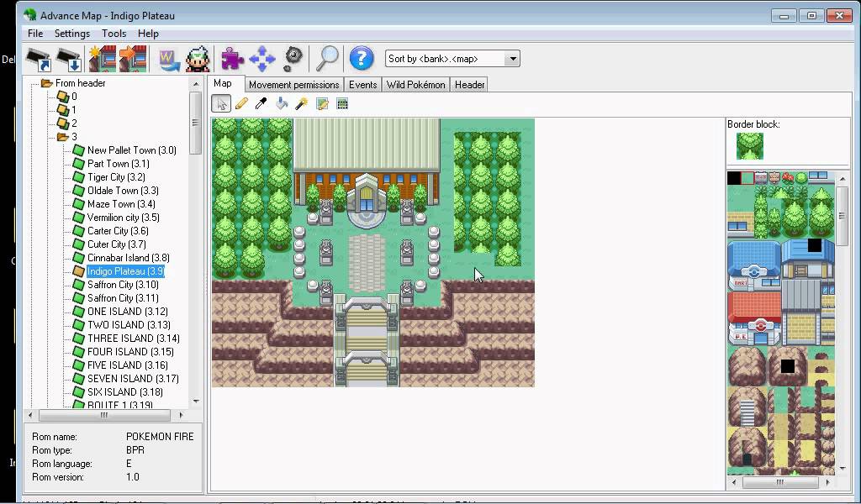Click the insert map icon with orange arrow
861x504 pixels.
pos(133,60)
